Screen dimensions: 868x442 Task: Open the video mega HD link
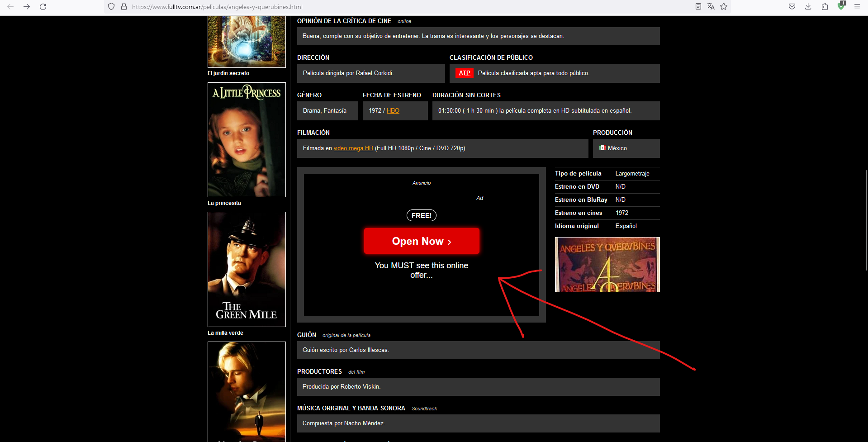[353, 148]
